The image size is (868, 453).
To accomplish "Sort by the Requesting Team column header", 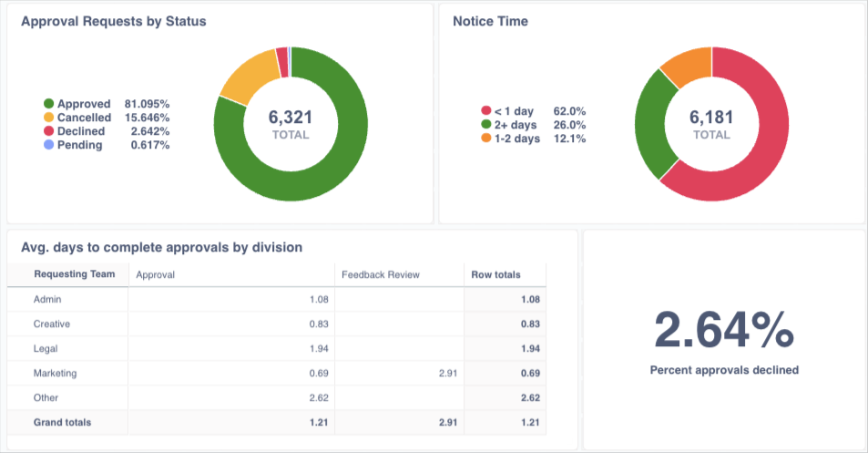I will pos(67,274).
